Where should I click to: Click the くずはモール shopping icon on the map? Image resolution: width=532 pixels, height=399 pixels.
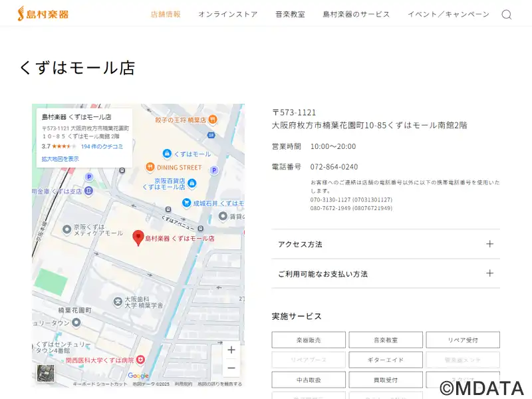coord(167,154)
